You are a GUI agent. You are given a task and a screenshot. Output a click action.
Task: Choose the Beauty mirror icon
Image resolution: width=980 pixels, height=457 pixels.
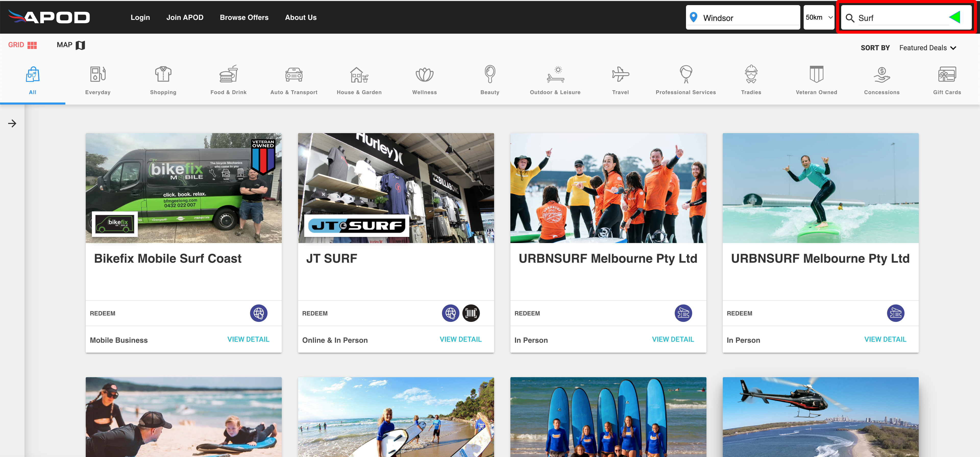(x=490, y=74)
